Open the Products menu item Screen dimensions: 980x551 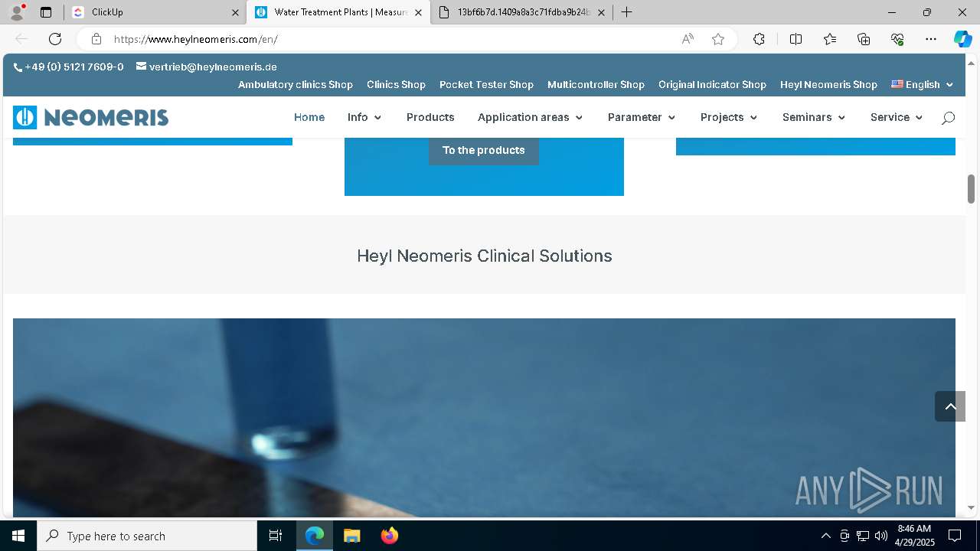point(430,117)
